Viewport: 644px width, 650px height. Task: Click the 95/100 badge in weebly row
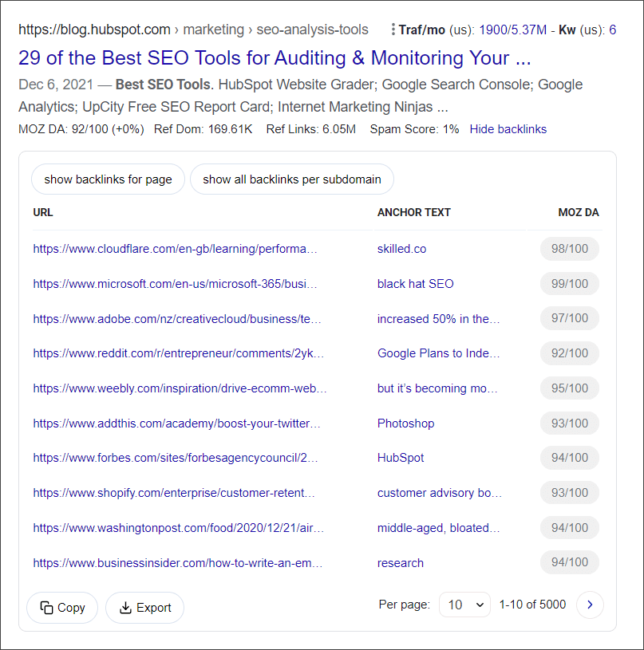click(x=570, y=388)
